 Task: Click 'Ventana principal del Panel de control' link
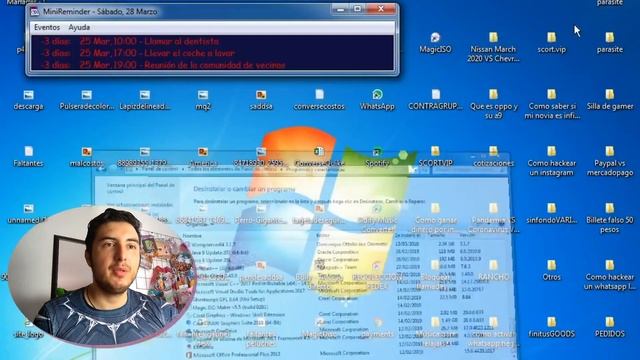(x=140, y=188)
